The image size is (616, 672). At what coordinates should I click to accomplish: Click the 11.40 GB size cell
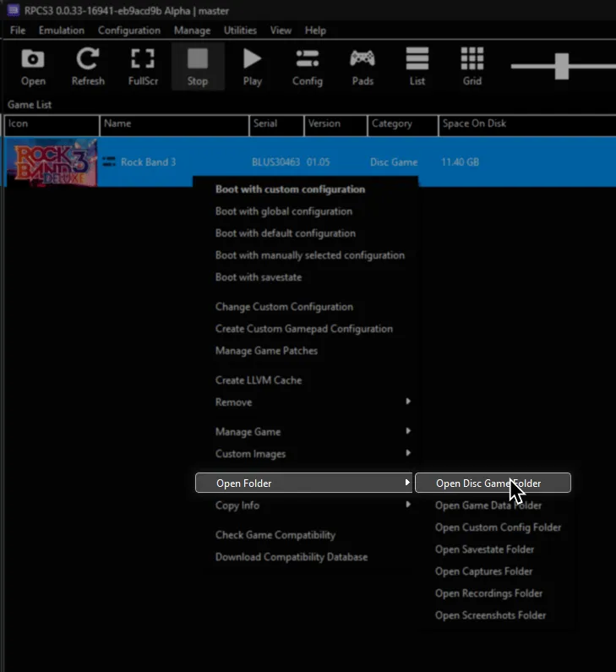click(x=460, y=162)
